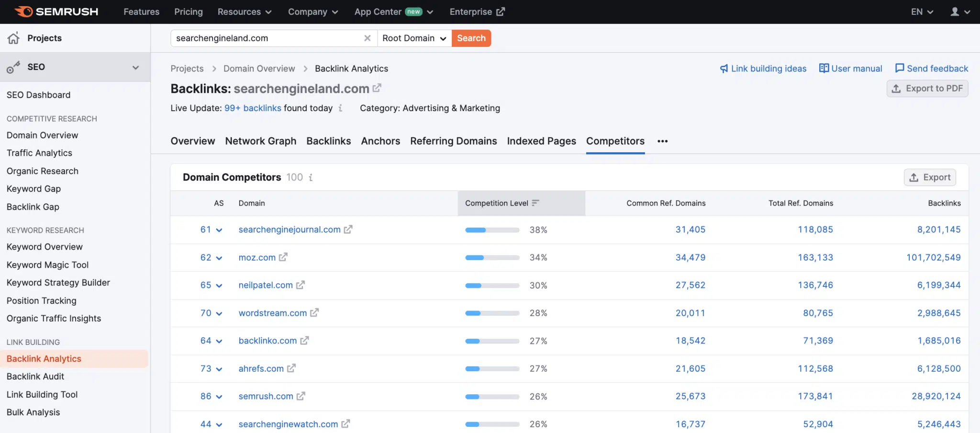Click the 30% competition level bar for neilpatel.com
Screen dimensions: 980x433
coord(492,285)
